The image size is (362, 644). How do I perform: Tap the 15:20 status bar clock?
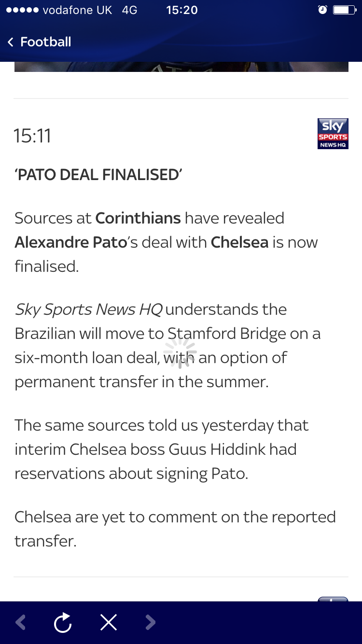181,10
